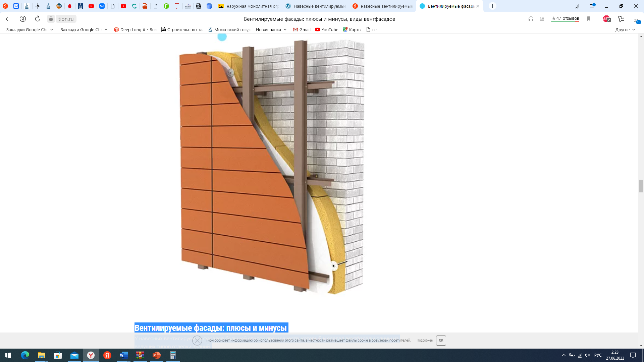
Task: Open File Explorer from the taskbar
Action: pyautogui.click(x=41, y=355)
